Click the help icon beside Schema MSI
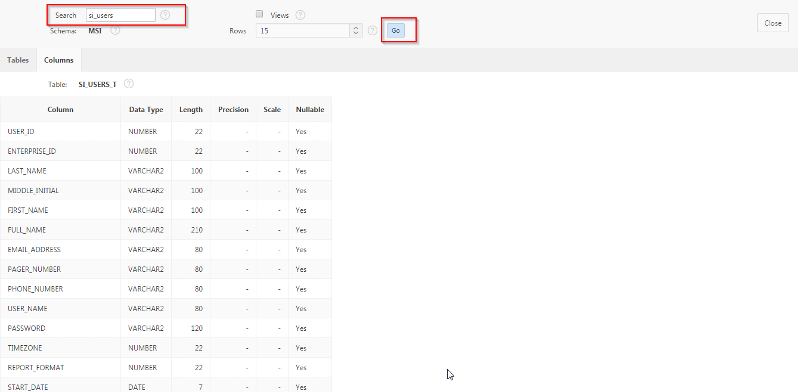800x392 pixels. point(115,31)
